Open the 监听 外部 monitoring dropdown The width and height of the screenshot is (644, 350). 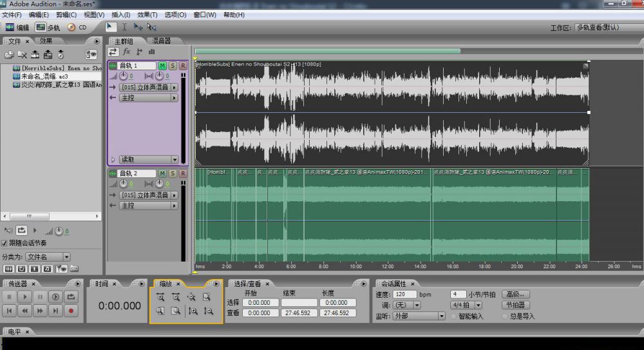tap(419, 316)
